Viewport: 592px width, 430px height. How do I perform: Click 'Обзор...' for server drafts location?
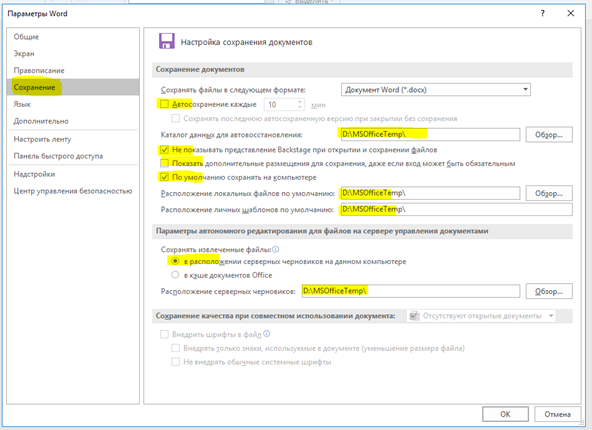[549, 291]
